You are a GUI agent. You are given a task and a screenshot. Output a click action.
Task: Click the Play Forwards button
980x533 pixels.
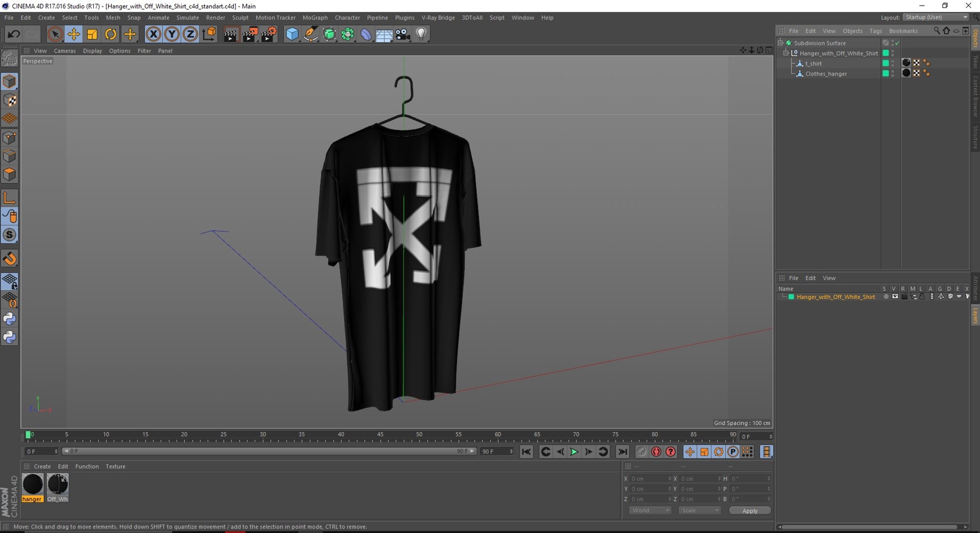click(x=574, y=452)
